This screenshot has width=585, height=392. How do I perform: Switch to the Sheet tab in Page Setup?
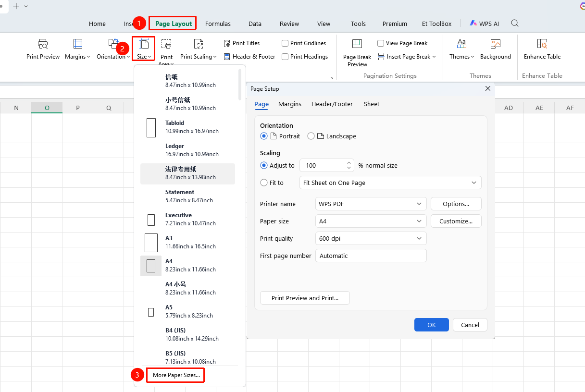coord(372,104)
